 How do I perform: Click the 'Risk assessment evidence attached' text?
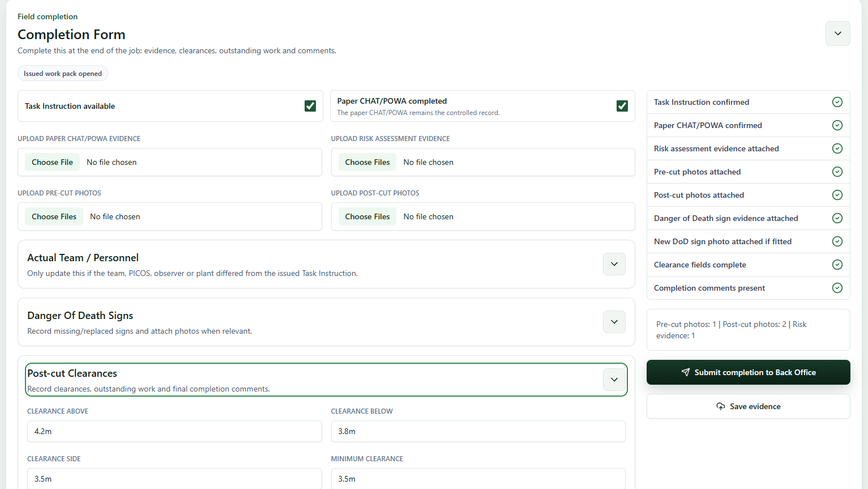point(716,148)
